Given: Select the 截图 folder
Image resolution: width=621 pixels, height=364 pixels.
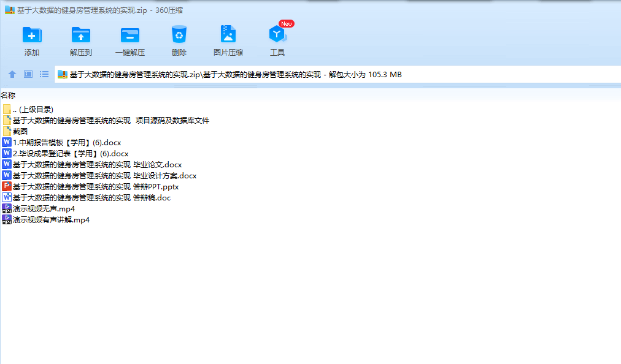Looking at the screenshot, I should click(15, 131).
